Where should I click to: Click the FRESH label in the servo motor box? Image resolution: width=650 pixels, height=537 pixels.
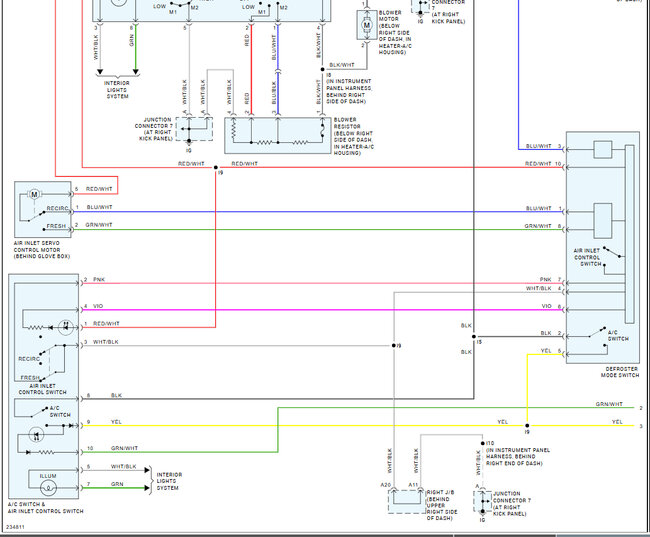pos(56,226)
